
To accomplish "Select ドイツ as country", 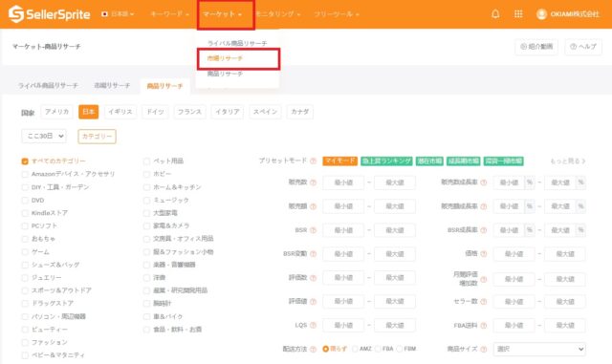I will 155,112.
